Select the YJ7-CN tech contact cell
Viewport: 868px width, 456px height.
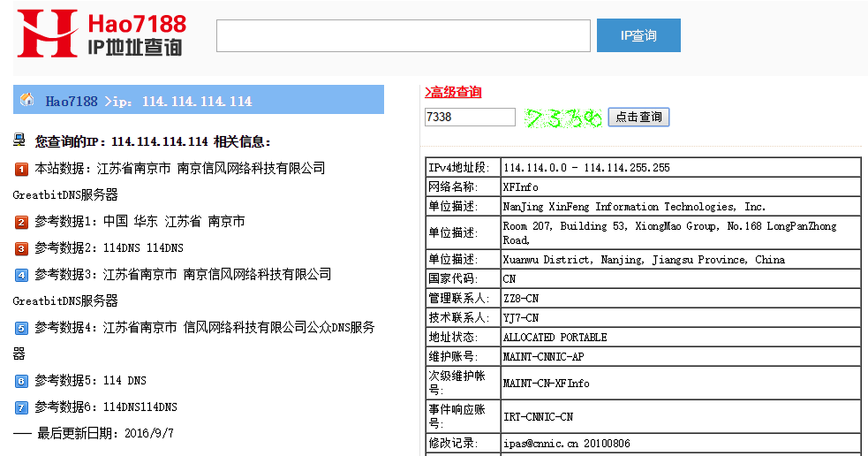680,317
